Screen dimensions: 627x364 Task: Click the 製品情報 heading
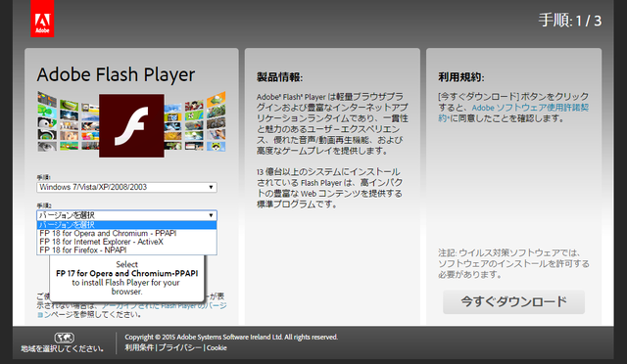pyautogui.click(x=280, y=77)
